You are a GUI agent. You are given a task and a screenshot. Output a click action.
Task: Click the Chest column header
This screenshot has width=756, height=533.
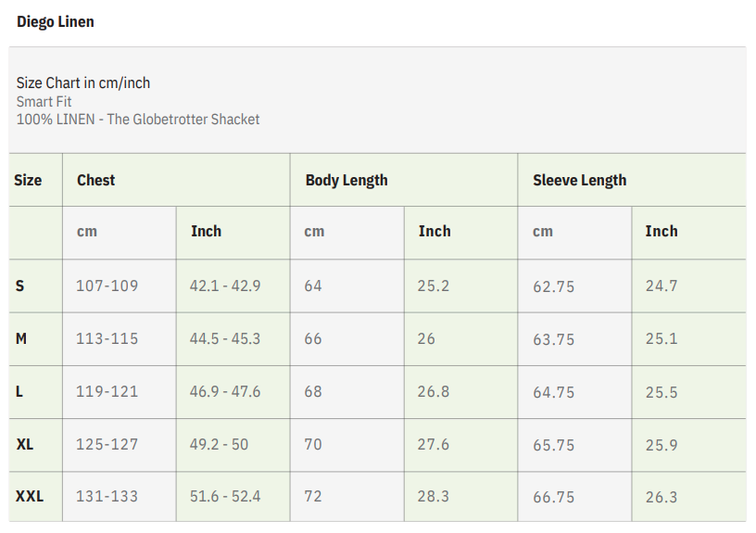[x=96, y=180]
